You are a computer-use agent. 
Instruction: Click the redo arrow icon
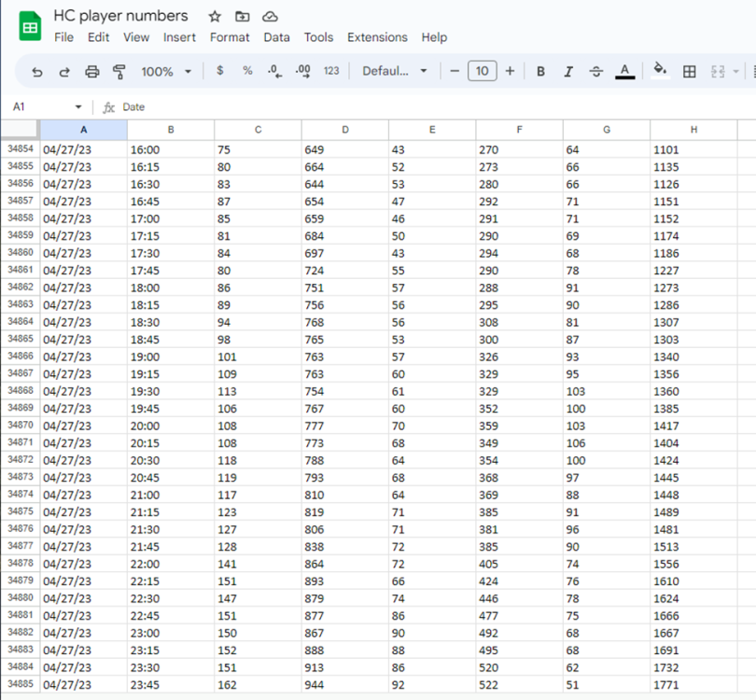point(64,71)
